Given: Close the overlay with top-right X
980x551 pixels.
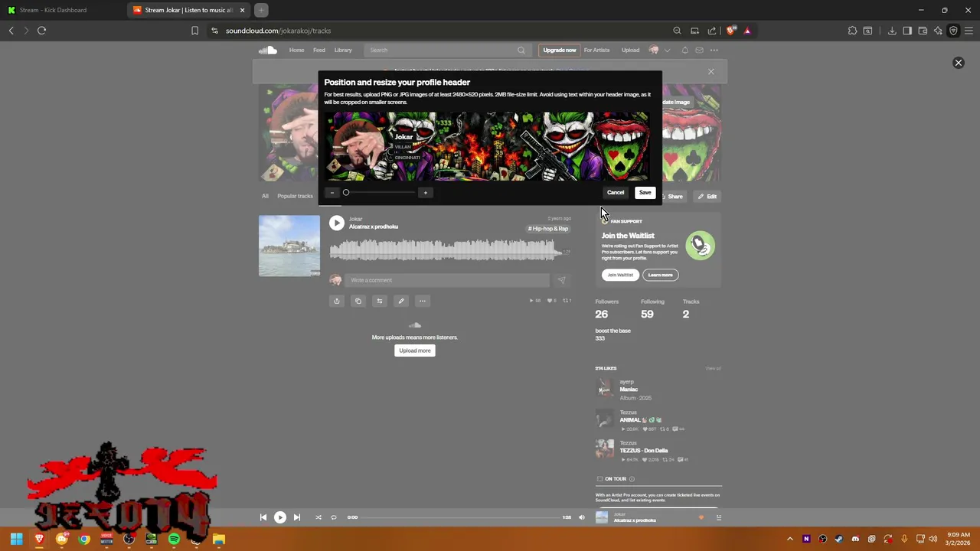Looking at the screenshot, I should point(958,63).
